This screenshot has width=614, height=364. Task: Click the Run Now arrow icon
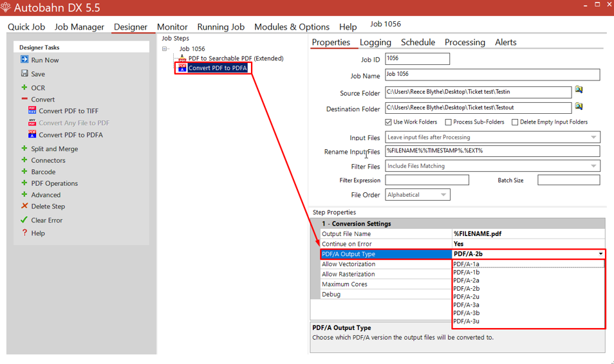[24, 59]
